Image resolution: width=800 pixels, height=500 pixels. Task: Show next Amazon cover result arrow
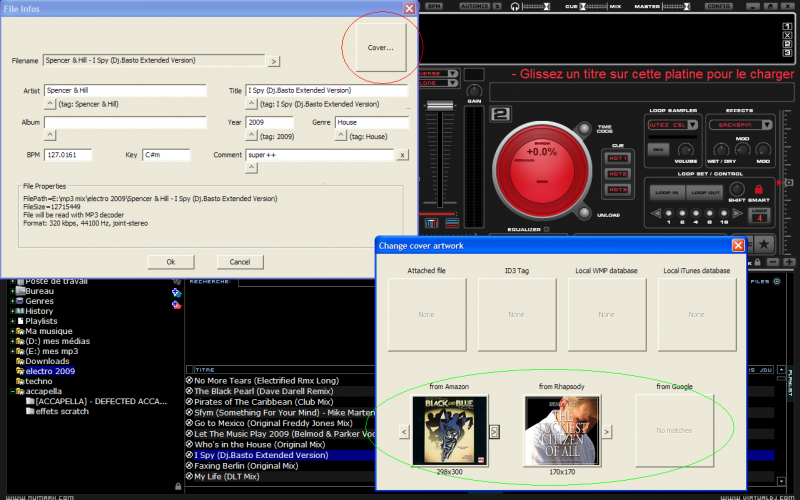495,431
